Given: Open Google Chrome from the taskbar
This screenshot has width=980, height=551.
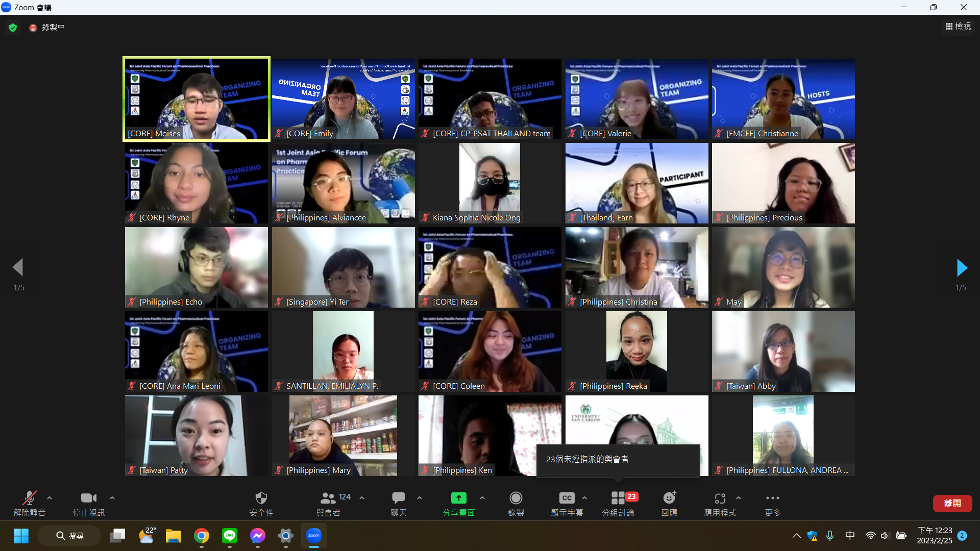Looking at the screenshot, I should tap(202, 536).
